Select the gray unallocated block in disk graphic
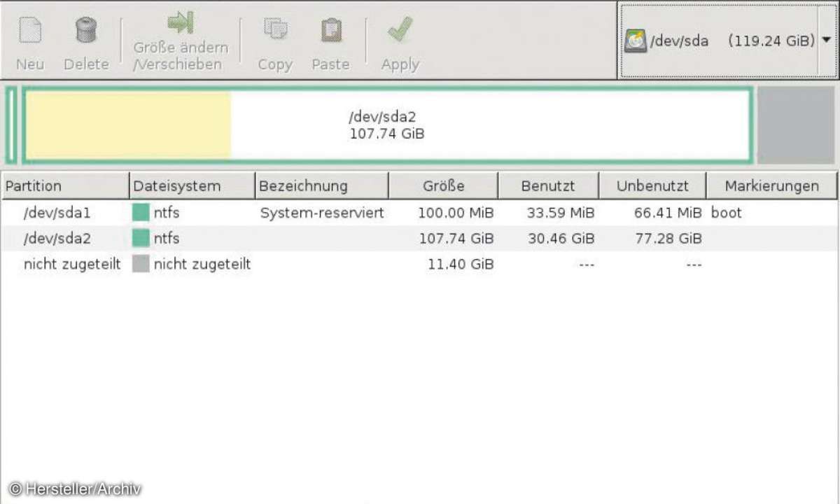 [796, 125]
